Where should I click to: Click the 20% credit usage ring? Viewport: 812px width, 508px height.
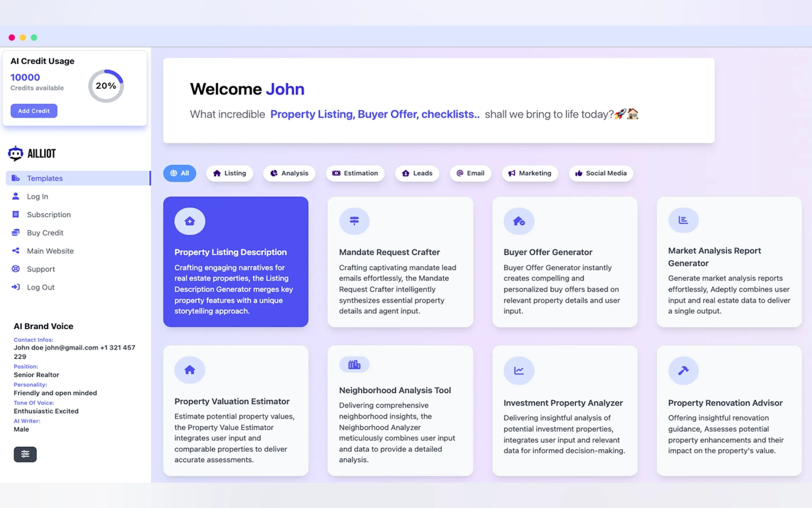[106, 86]
